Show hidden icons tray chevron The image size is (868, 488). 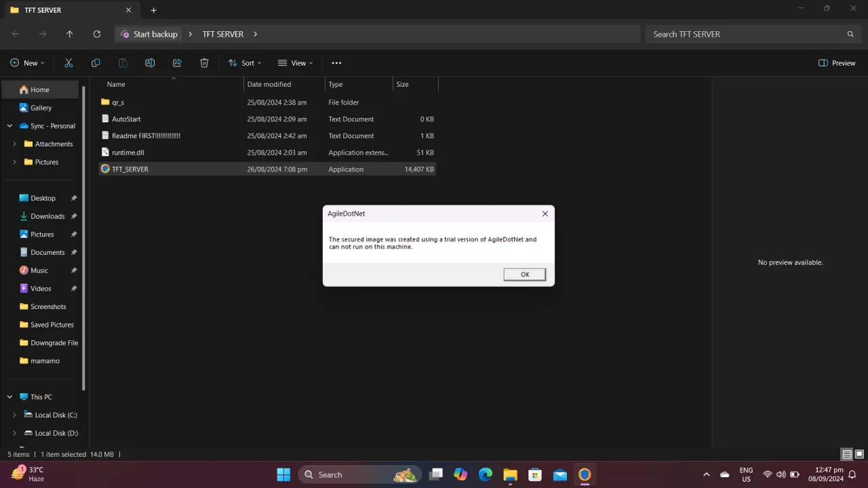706,474
